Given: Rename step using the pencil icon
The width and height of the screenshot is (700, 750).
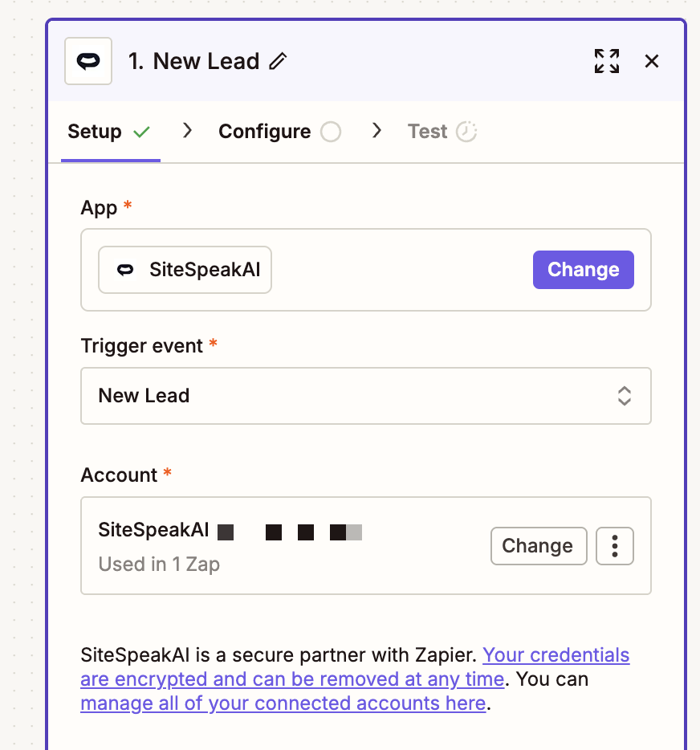Looking at the screenshot, I should (x=277, y=60).
